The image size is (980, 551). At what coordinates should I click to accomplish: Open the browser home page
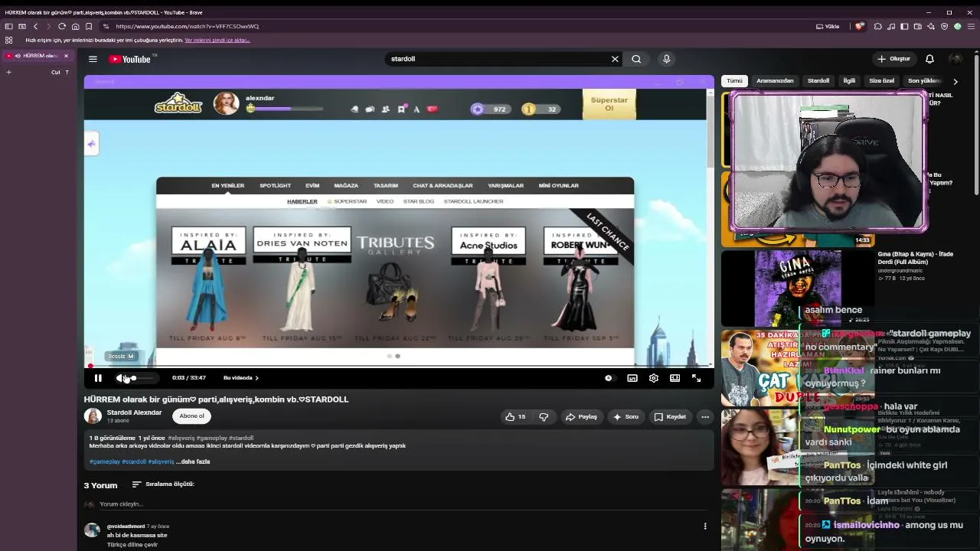[76, 26]
